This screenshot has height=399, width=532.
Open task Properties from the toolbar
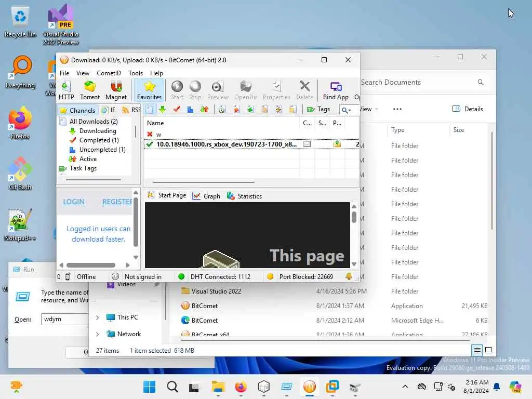276,90
